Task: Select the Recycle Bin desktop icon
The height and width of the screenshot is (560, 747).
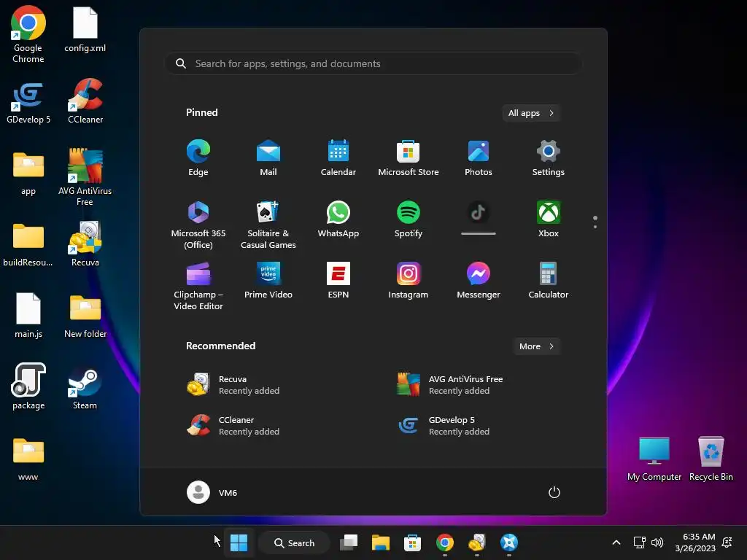Action: click(711, 459)
